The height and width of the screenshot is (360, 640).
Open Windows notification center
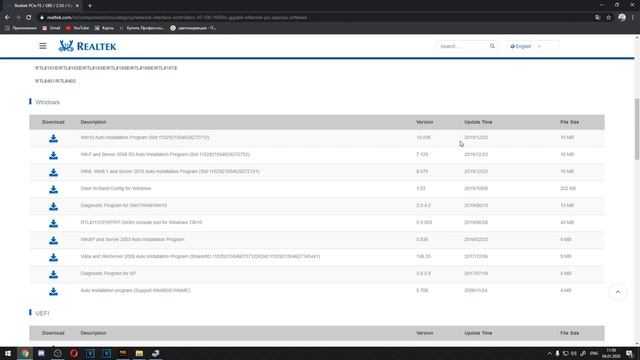(x=630, y=353)
